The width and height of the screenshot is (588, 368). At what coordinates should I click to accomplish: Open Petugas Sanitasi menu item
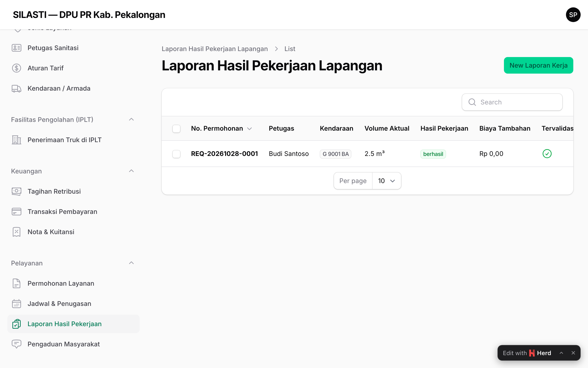coord(73,48)
